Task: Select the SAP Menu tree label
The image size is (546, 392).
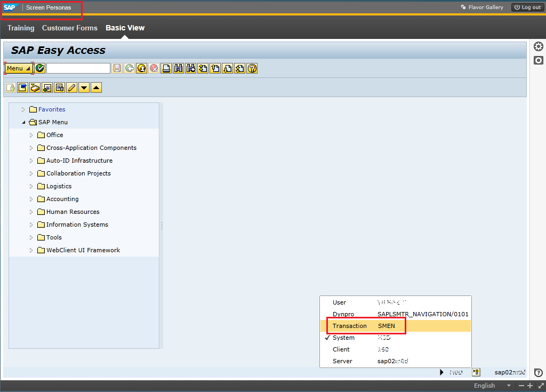Action: pos(53,122)
